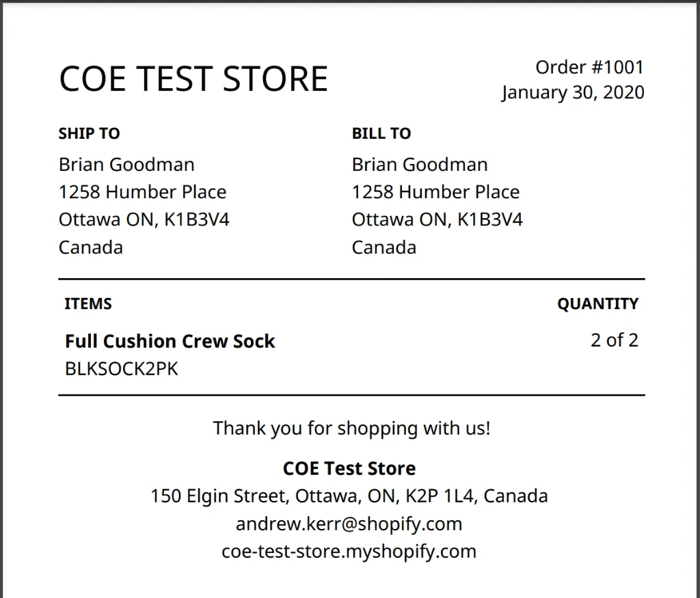Click the Bill To postal code line

tap(437, 220)
